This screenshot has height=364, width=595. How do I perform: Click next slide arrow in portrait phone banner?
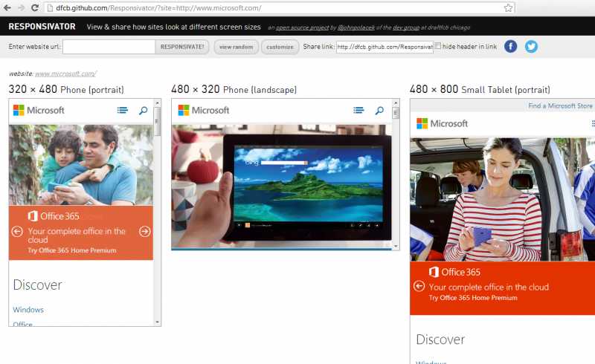[144, 231]
